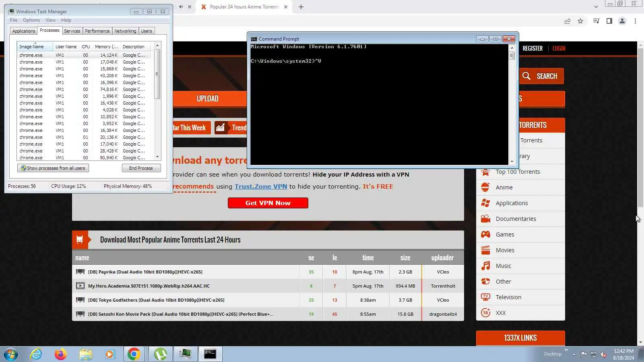Click the Documentaries camera icon

[485, 218]
